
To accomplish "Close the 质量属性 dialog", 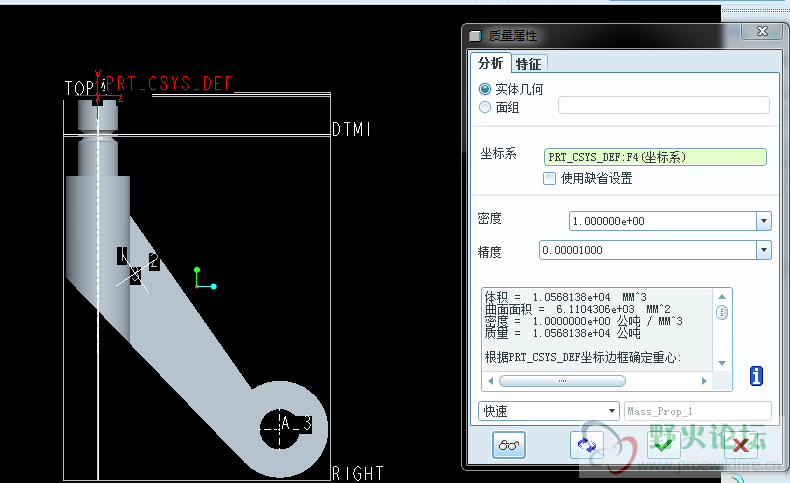I will (x=762, y=31).
